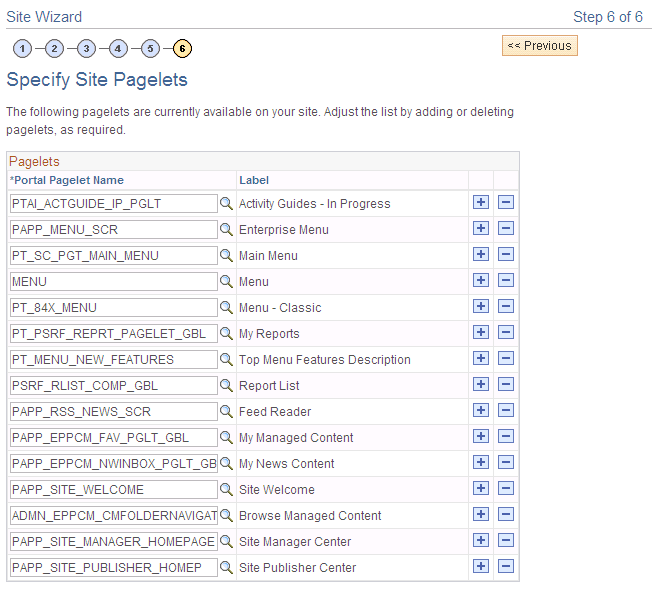Open lookup for PT_PSRF_REPRT_PAGELET_GBL

tap(226, 333)
